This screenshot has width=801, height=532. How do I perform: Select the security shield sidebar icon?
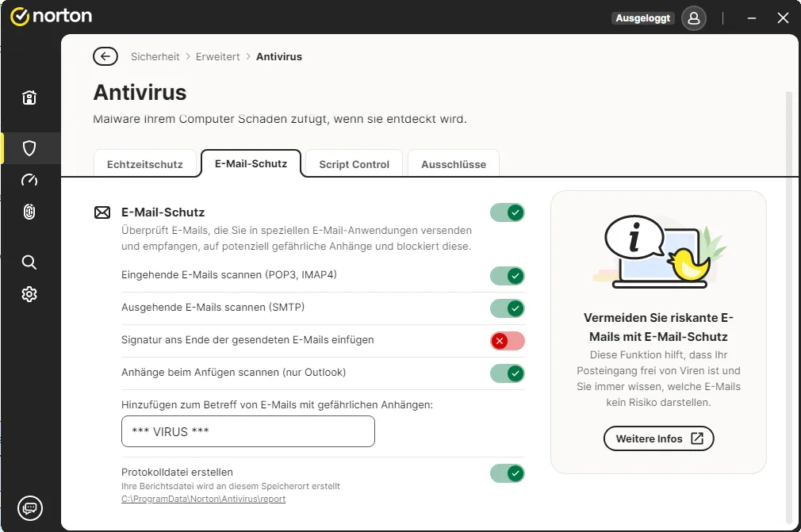click(29, 148)
